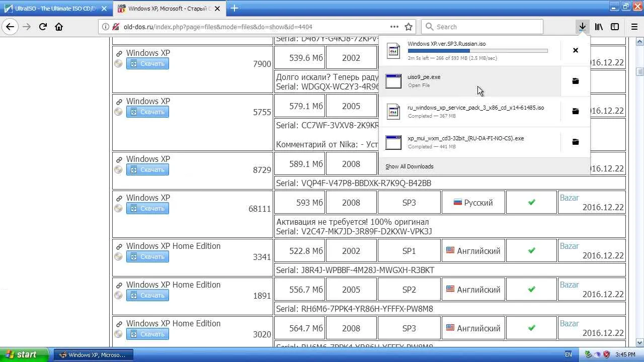Open the Library menu

click(x=599, y=27)
